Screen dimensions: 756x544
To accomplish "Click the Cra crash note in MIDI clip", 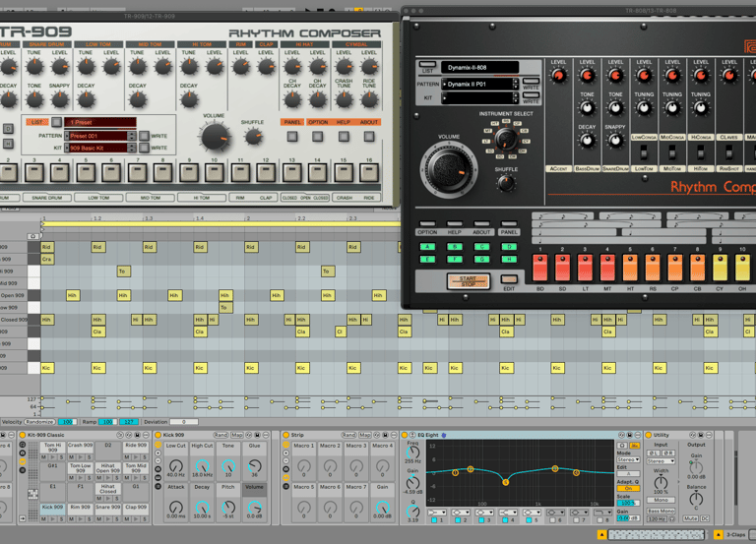I will [x=47, y=260].
